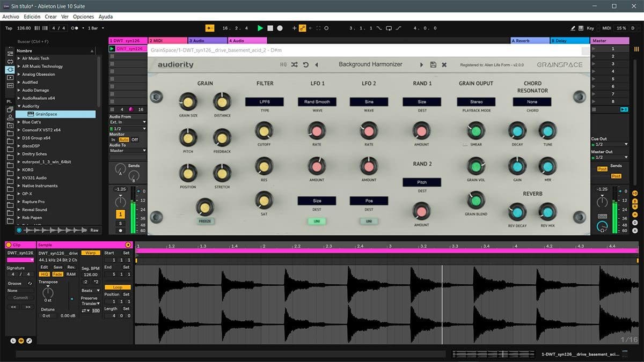Toggle the Follow playback button

click(210, 28)
